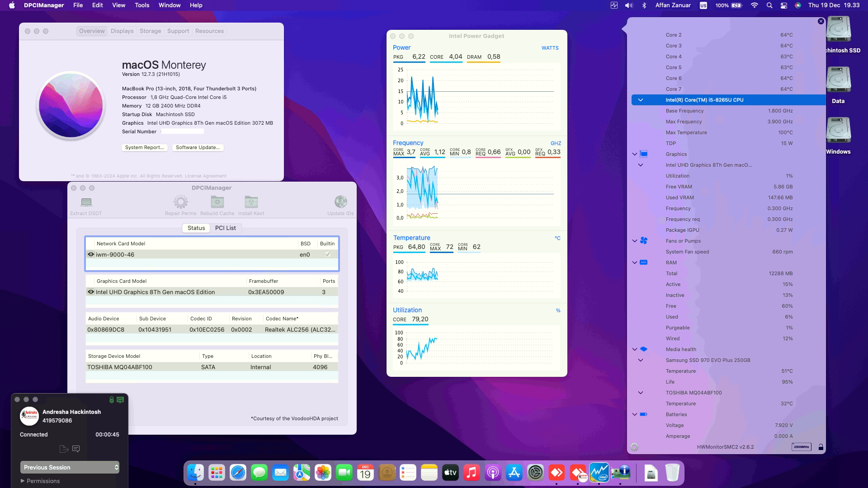
Task: Open the Previous Session dropdown in AnyDesk
Action: click(x=70, y=467)
